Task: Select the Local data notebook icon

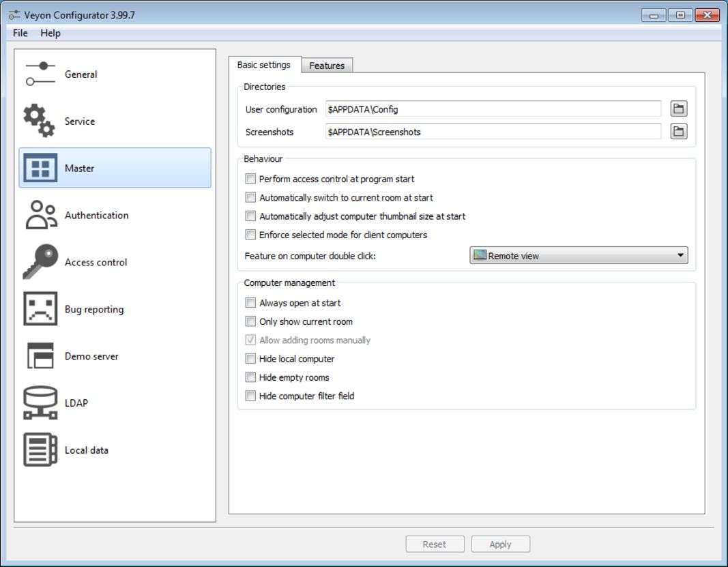Action: [40, 450]
